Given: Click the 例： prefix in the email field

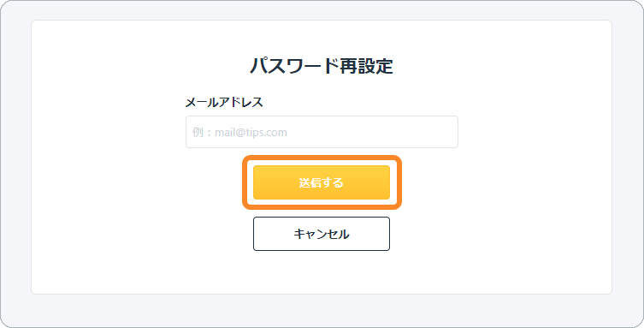Looking at the screenshot, I should tap(202, 133).
